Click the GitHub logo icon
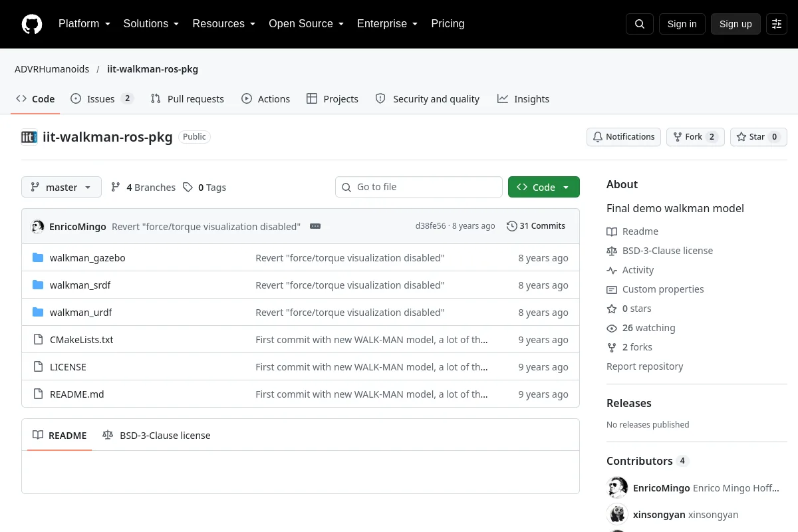 [32, 24]
